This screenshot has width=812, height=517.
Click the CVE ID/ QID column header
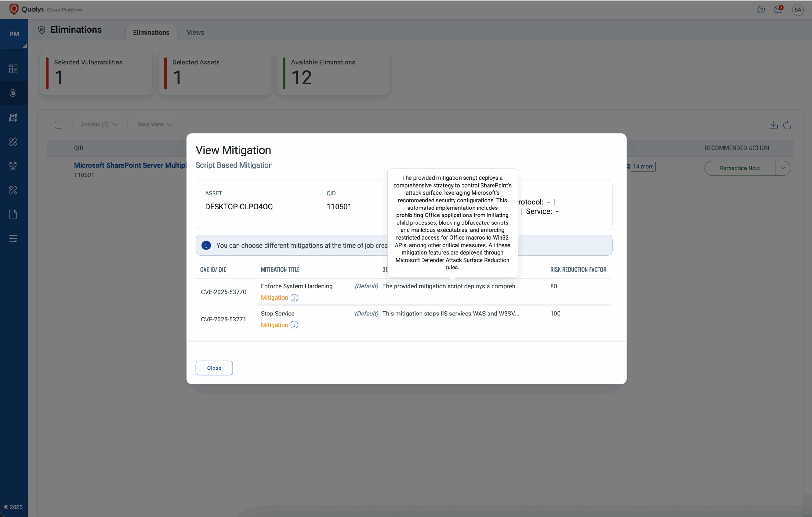(x=213, y=270)
